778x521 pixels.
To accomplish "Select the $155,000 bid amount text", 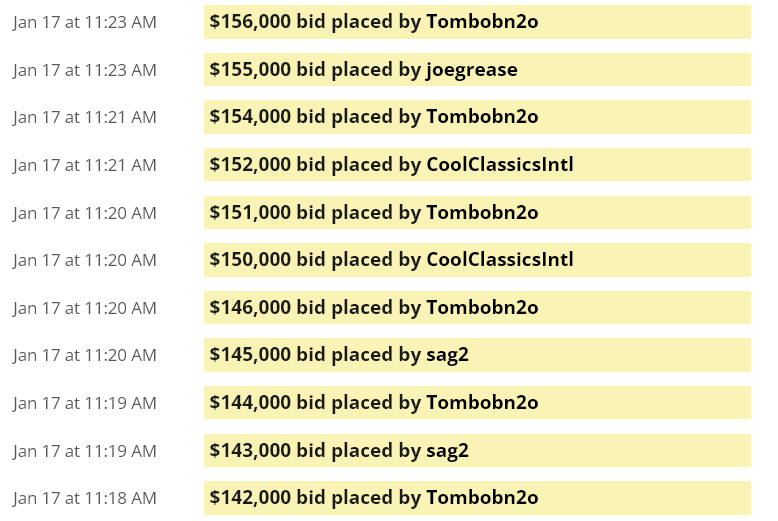I will coord(250,70).
